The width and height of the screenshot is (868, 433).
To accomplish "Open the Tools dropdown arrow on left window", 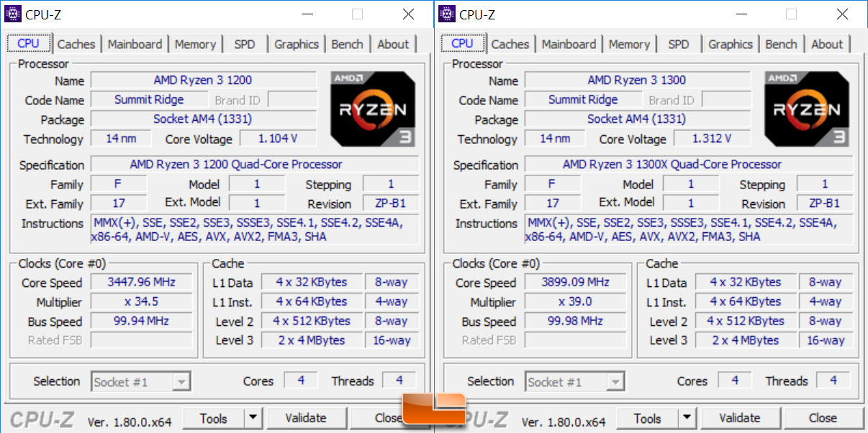I will (253, 417).
